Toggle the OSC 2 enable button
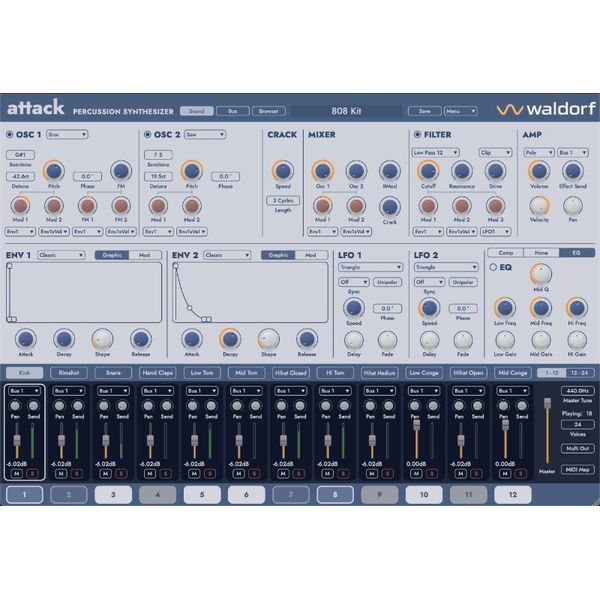This screenshot has height=600, width=600. (x=147, y=134)
